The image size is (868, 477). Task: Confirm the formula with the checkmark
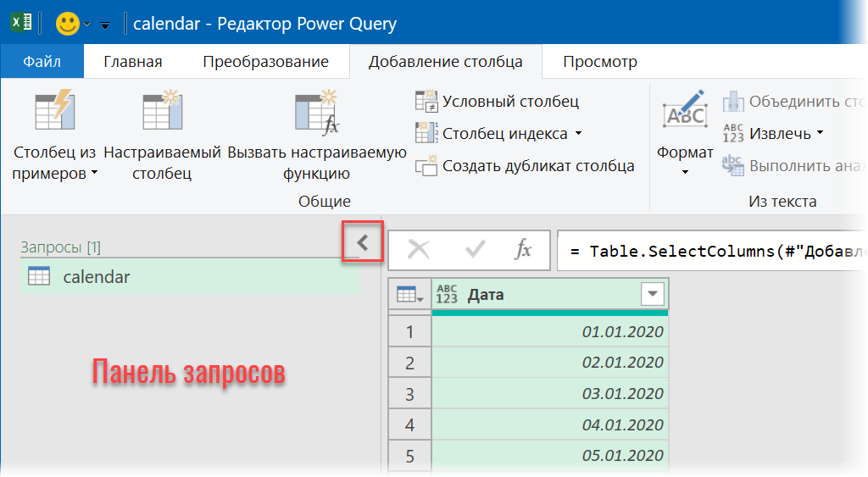coord(475,250)
